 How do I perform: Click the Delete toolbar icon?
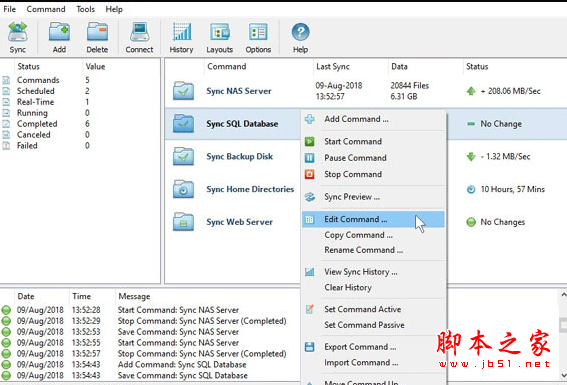tap(97, 31)
